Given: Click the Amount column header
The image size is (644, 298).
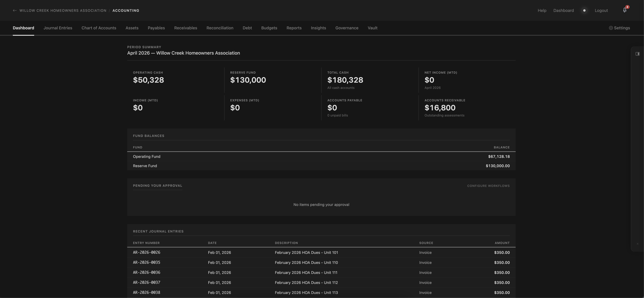Looking at the screenshot, I should click(502, 243).
